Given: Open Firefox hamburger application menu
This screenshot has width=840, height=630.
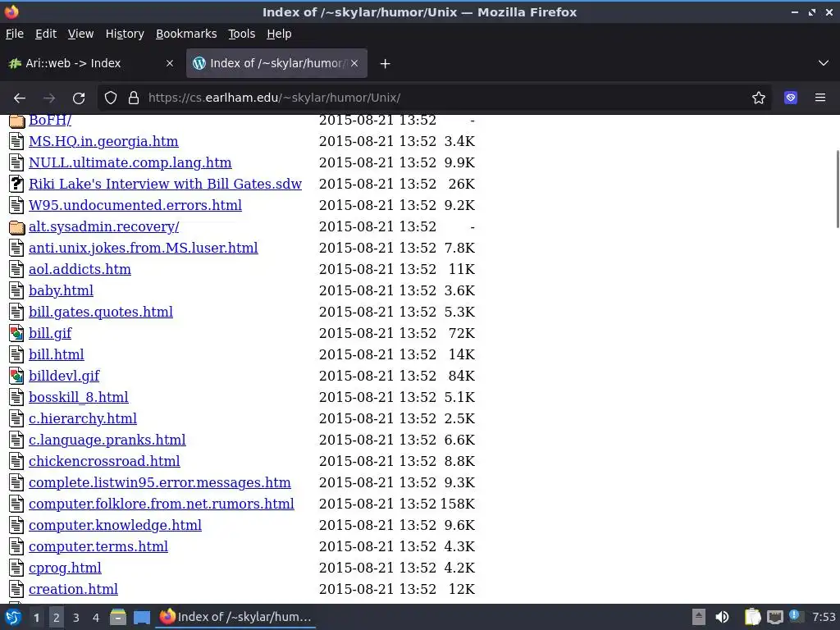Looking at the screenshot, I should click(x=820, y=98).
